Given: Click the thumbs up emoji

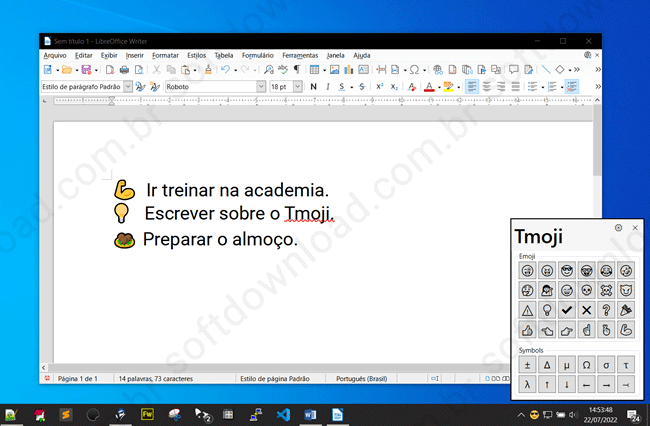Looking at the screenshot, I should point(529,328).
